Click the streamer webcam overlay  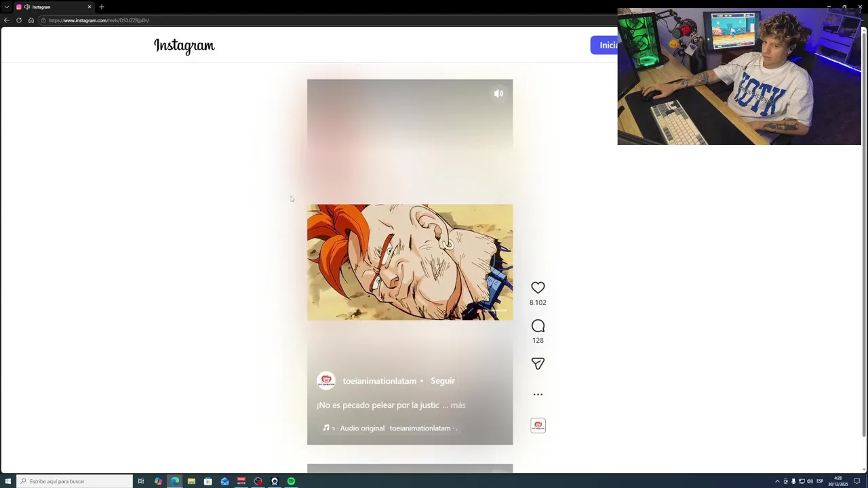click(739, 77)
